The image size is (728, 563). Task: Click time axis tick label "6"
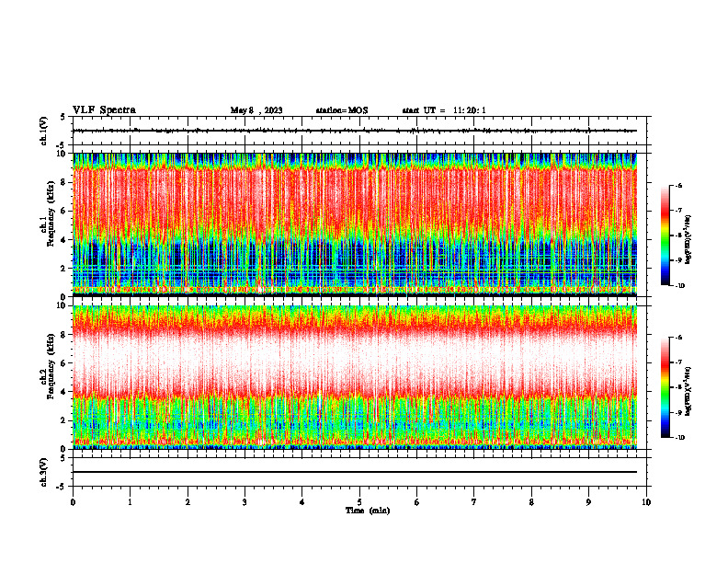pos(417,502)
